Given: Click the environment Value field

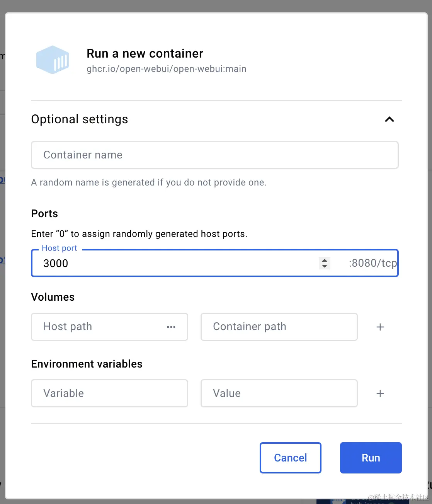Looking at the screenshot, I should point(279,393).
